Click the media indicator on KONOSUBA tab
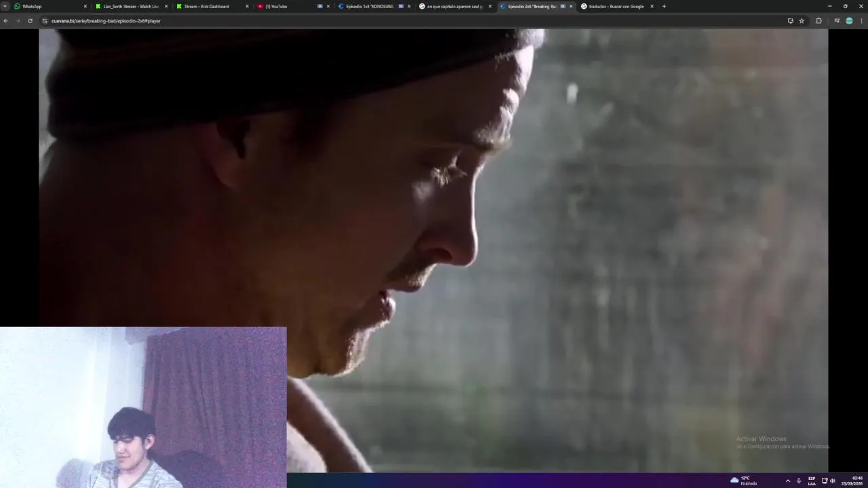This screenshot has height=488, width=868. tap(401, 6)
